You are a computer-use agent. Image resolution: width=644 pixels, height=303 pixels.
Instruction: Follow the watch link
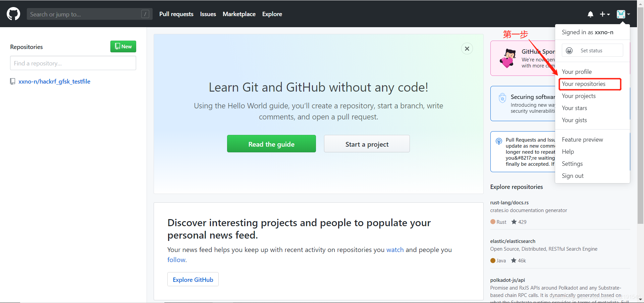tap(395, 250)
